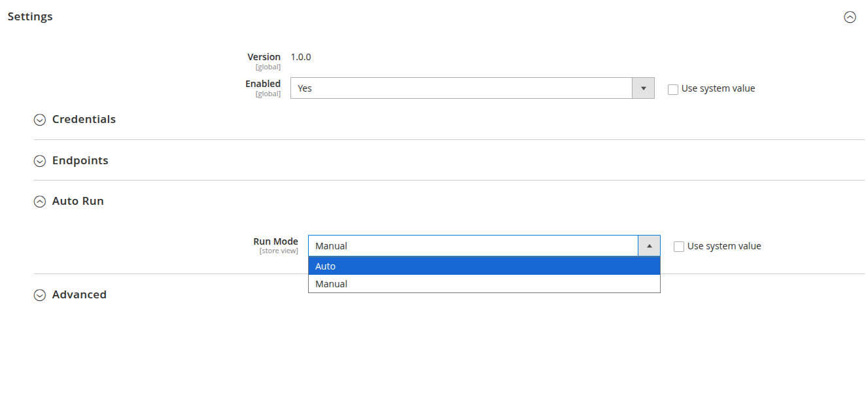Viewport: 868px width, 405px height.
Task: Expand the Advanced section
Action: pos(70,295)
